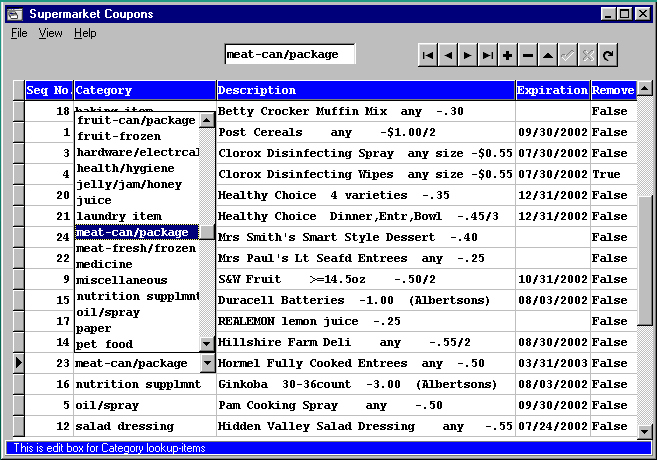Image resolution: width=657 pixels, height=460 pixels.
Task: Select fruit-can/package in the category list
Action: point(137,120)
